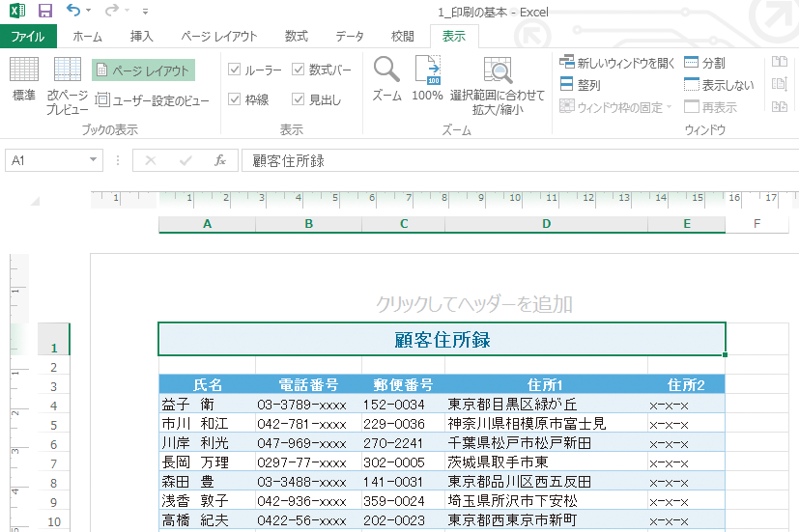
Task: Open the 校閲 ribbon tab
Action: coord(403,36)
